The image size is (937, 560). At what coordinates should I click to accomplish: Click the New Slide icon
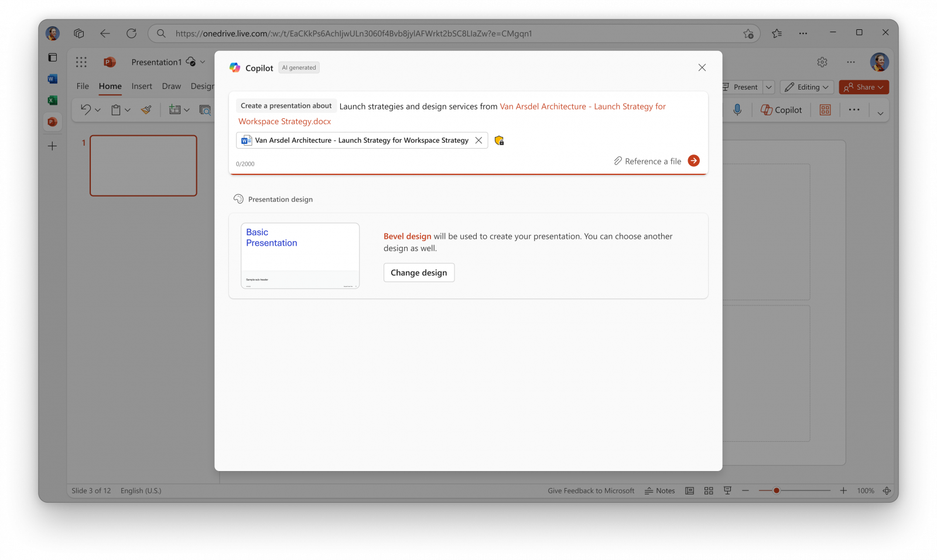[175, 109]
